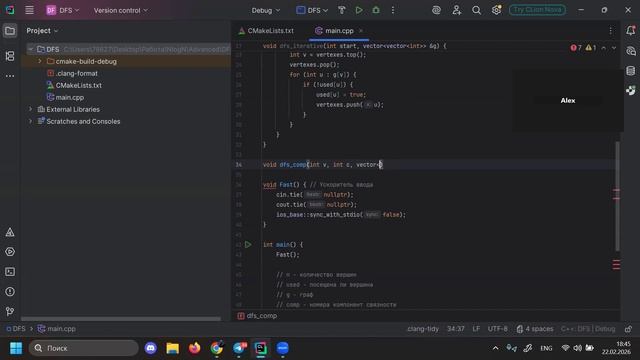Viewport: 640px width, 360px height.
Task: Change UTF-8 file encoding
Action: (498, 329)
